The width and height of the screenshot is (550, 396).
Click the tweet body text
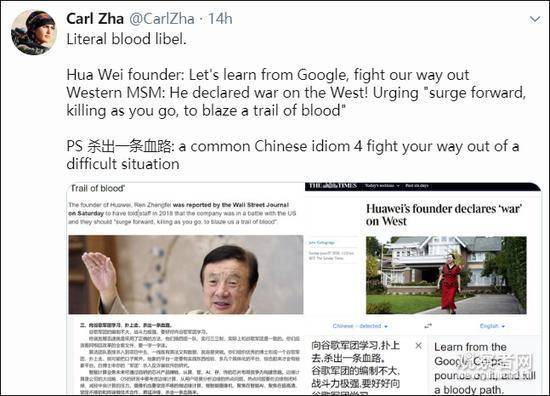[294, 101]
